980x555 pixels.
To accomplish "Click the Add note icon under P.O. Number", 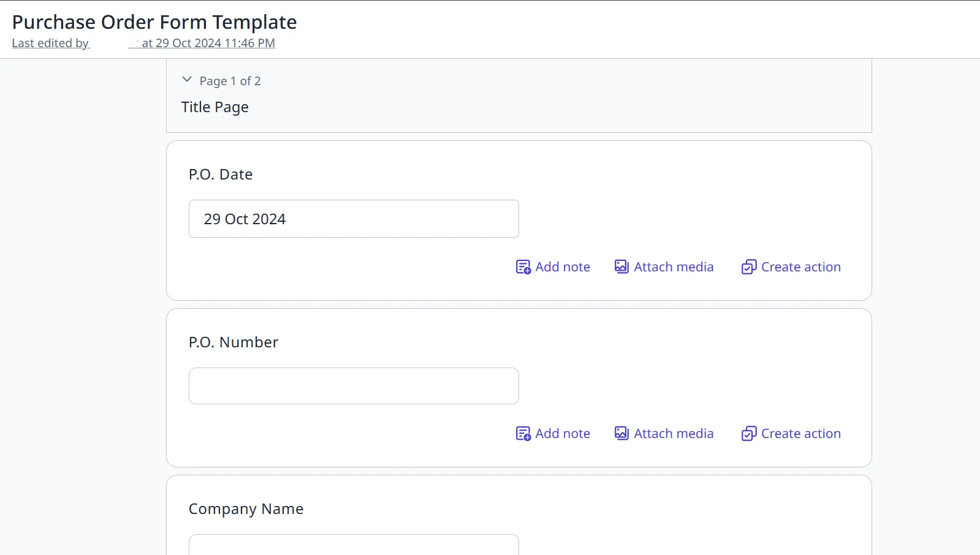I will click(523, 434).
